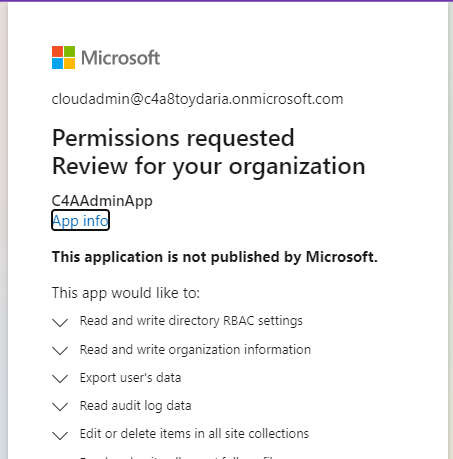This screenshot has width=453, height=459.
Task: Click the 'This app would like to:' text
Action: (126, 293)
